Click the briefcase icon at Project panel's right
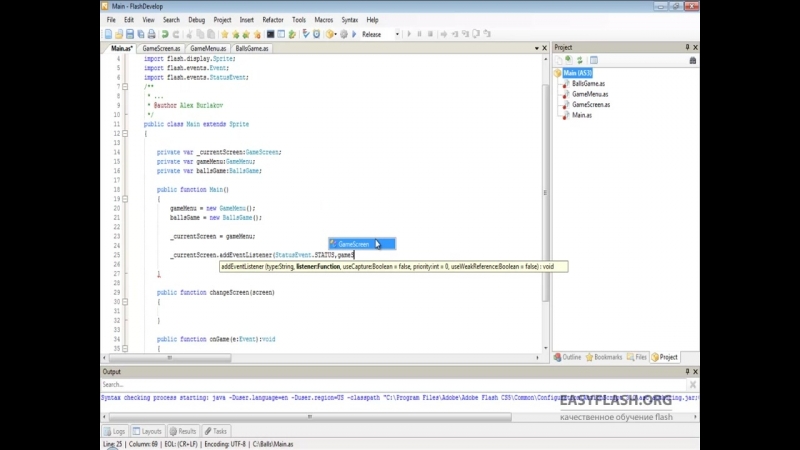This screenshot has height=450, width=800. 692,60
